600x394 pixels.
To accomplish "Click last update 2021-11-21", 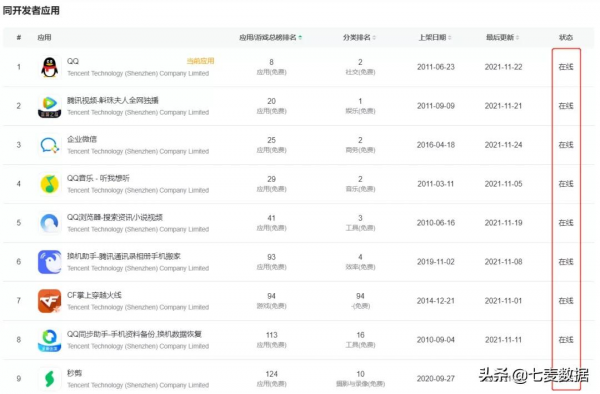I will 503,106.
